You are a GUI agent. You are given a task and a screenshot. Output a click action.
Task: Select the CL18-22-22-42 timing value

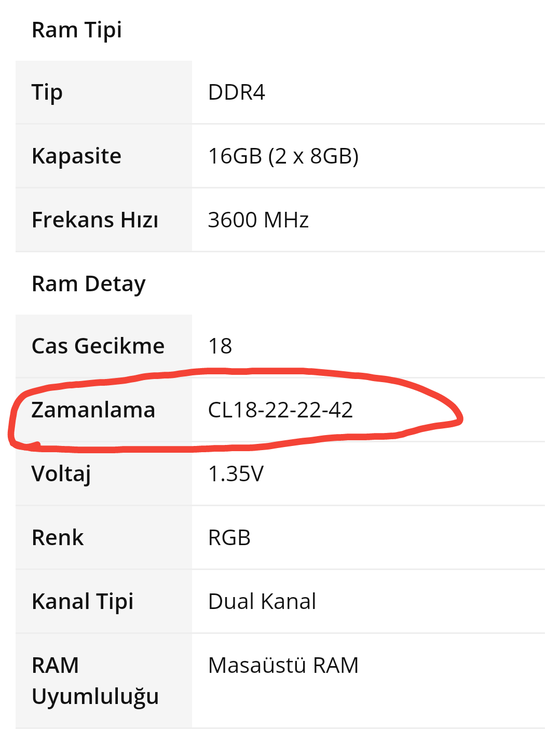[x=280, y=410]
